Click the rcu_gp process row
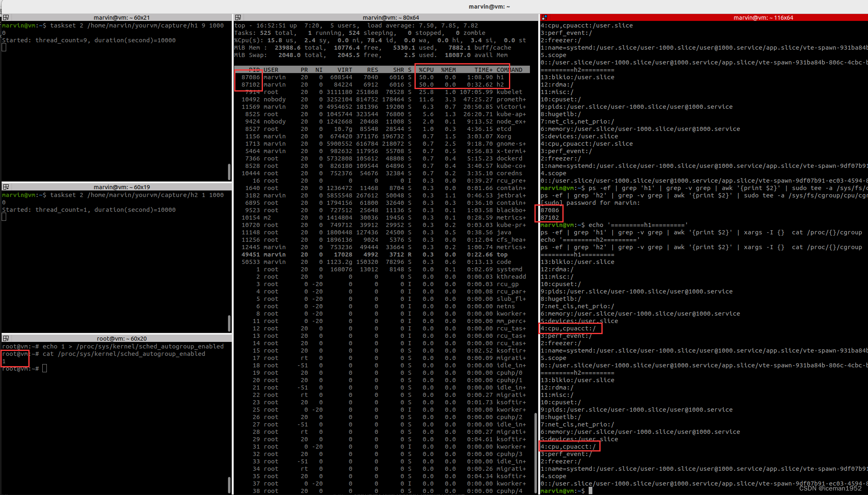 (382, 284)
